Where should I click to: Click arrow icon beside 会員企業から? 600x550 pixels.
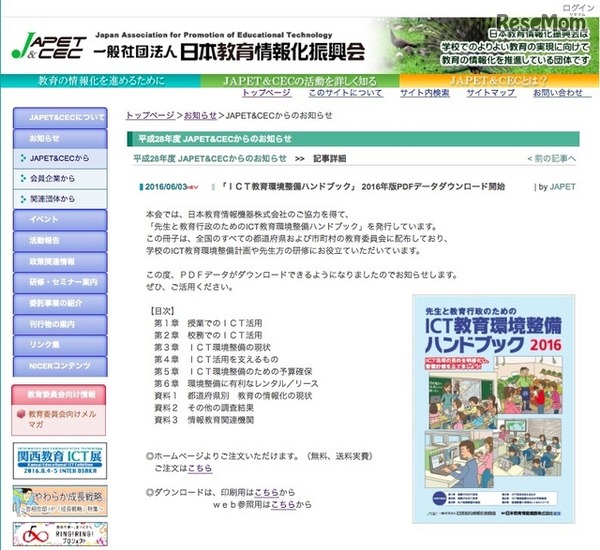pos(23,178)
